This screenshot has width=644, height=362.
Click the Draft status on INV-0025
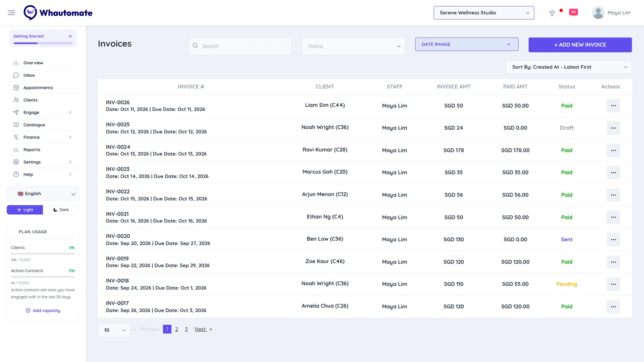tap(567, 128)
